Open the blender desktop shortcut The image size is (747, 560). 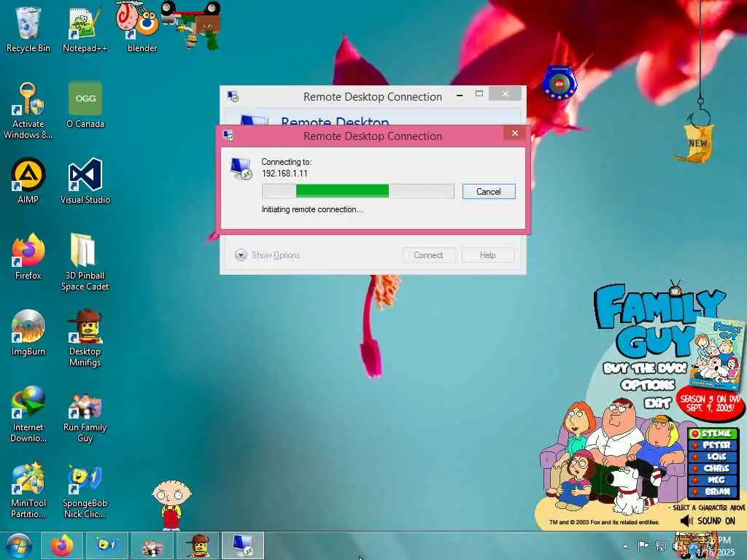[142, 28]
